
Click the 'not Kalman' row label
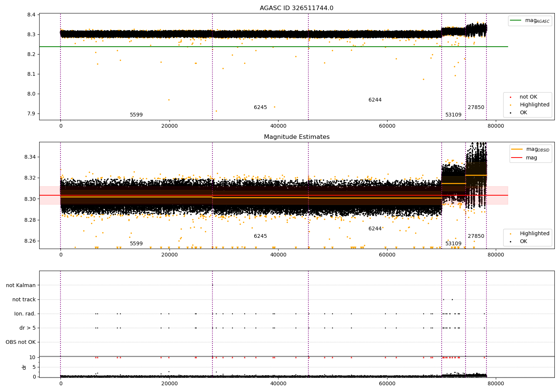(x=21, y=285)
